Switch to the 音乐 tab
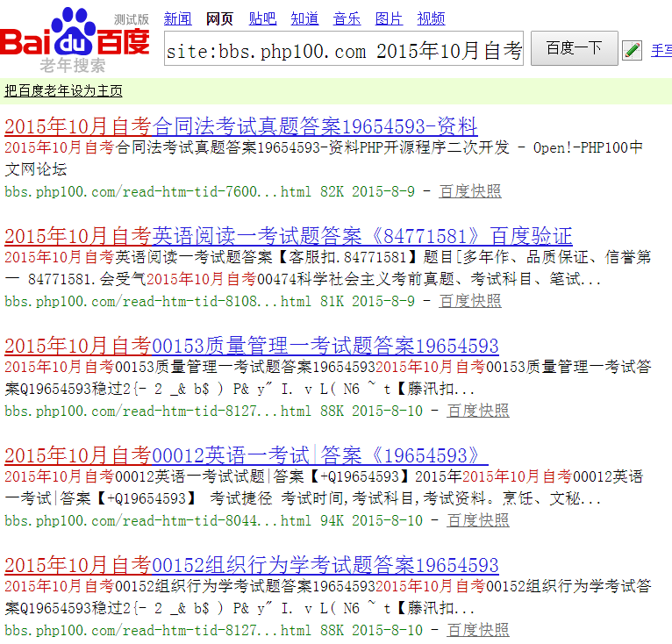This screenshot has width=672, height=644. (x=347, y=19)
